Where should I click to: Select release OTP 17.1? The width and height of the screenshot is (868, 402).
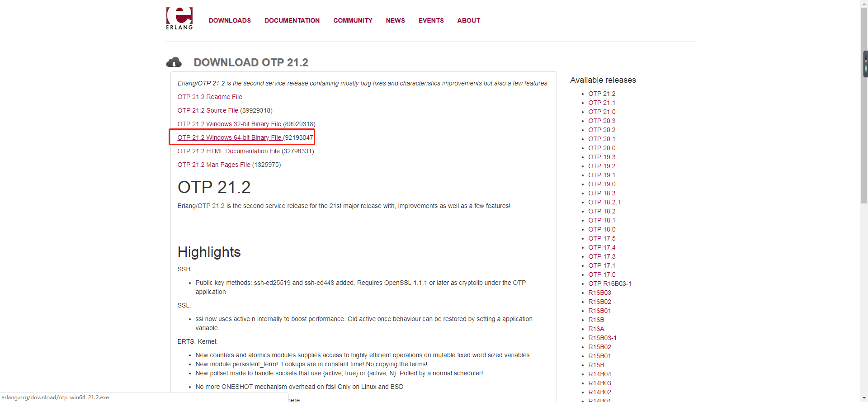pyautogui.click(x=602, y=265)
